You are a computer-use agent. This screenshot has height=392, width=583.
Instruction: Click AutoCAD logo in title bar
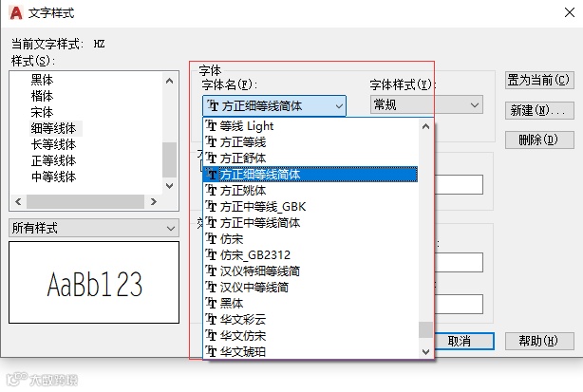pyautogui.click(x=16, y=13)
